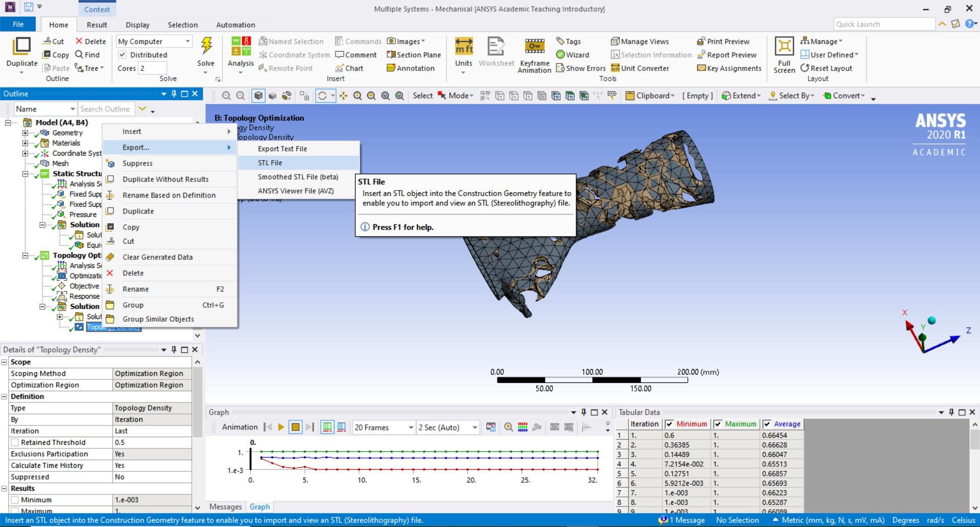The width and height of the screenshot is (980, 527).
Task: Click the Cores number field
Action: tap(152, 68)
